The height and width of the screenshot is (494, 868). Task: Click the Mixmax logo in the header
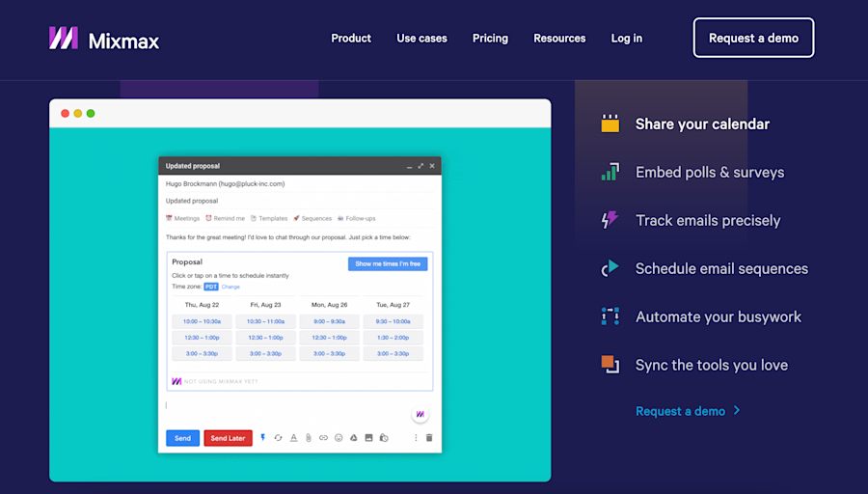coord(104,39)
